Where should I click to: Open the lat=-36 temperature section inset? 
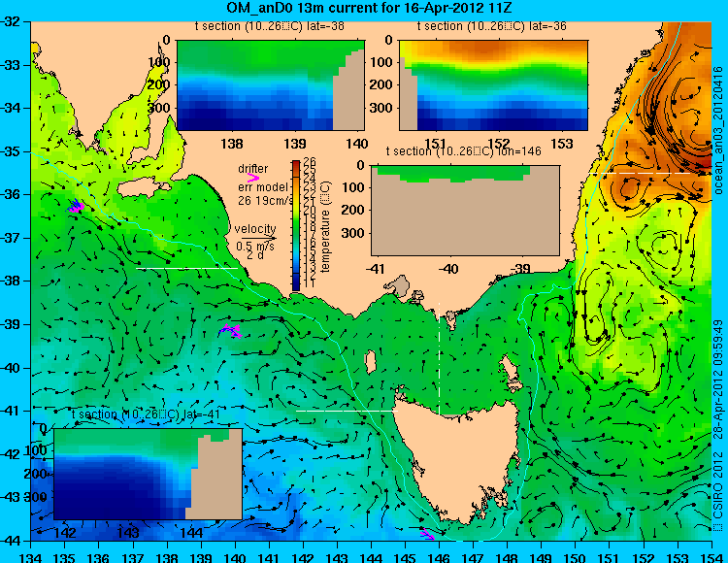coord(493,85)
